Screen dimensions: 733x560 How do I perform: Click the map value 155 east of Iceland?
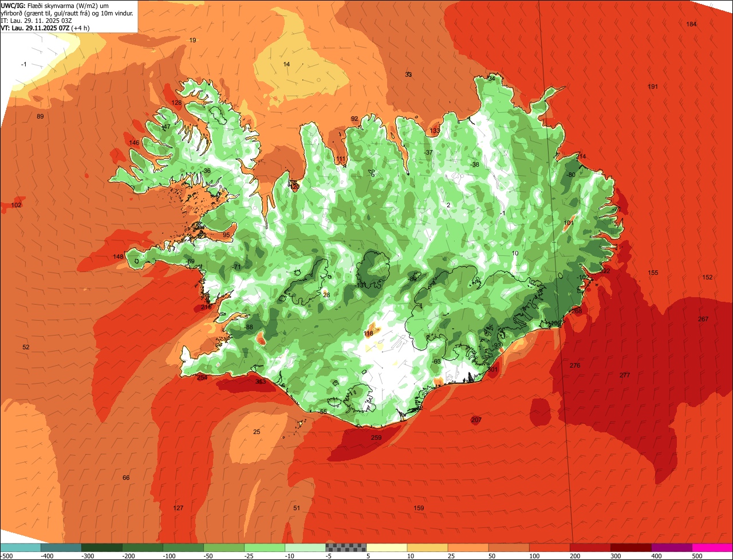(x=653, y=273)
